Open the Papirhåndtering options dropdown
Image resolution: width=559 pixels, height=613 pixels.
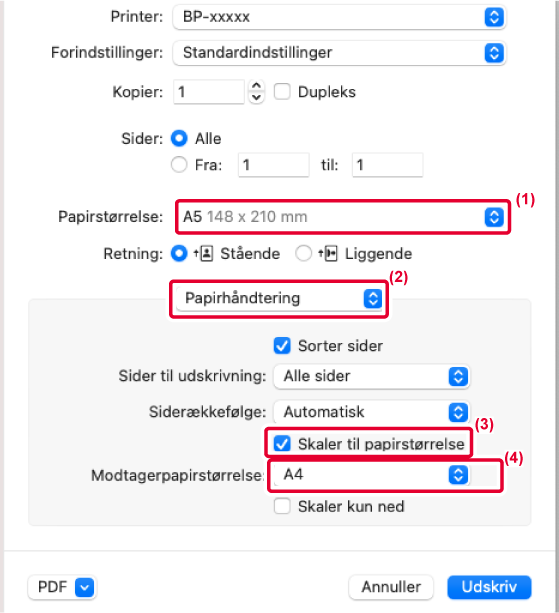(x=279, y=299)
